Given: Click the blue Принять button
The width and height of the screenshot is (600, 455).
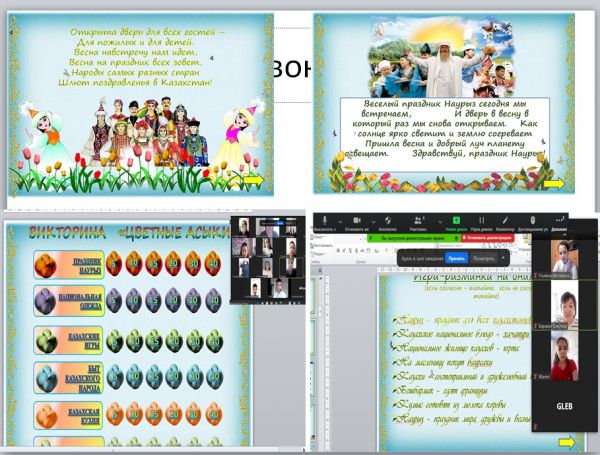Looking at the screenshot, I should [457, 257].
